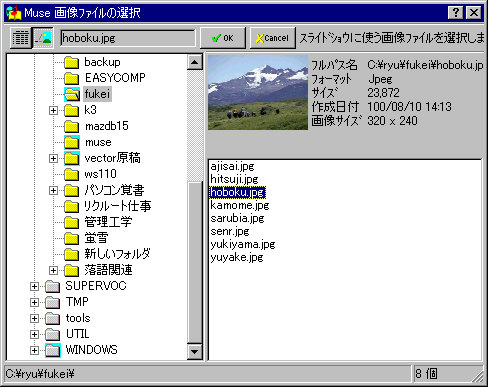Viewport: 488px width, 387px height.
Task: Select the SUPERVOC folder icon
Action: (53, 286)
